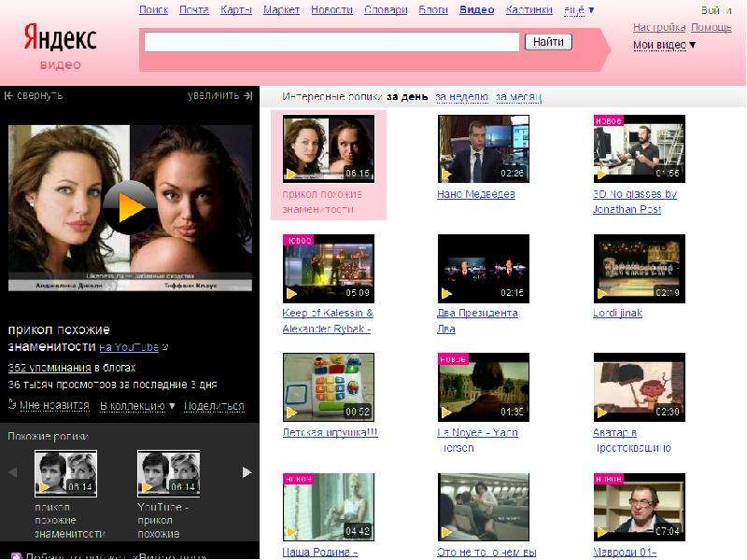Focus the Yandex video search field
The image size is (747, 560).
click(331, 42)
